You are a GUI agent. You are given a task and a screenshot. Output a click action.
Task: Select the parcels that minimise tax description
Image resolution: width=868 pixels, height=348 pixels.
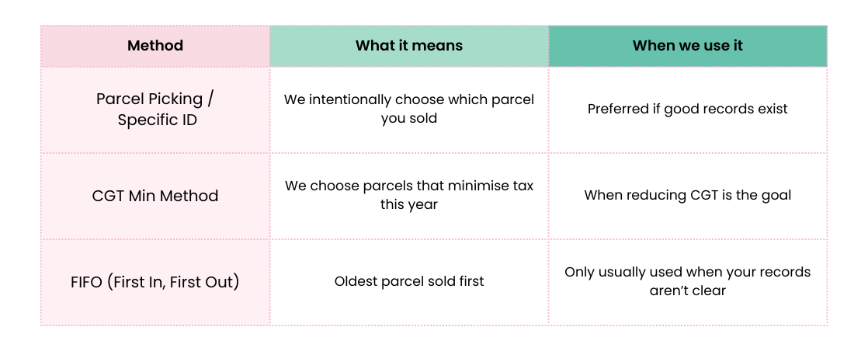(409, 186)
